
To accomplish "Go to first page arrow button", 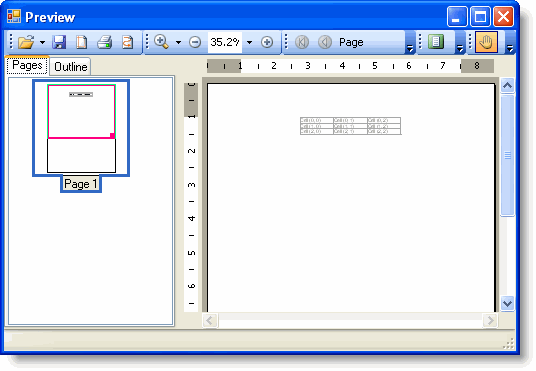I will pos(302,42).
